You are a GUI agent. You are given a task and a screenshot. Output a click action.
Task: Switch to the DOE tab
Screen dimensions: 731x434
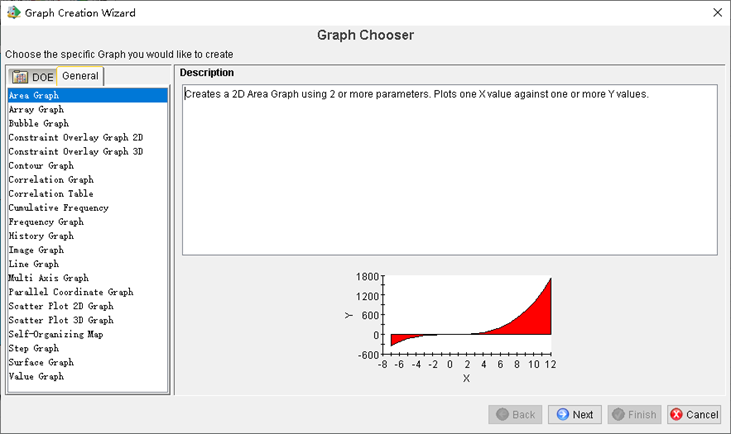pyautogui.click(x=32, y=77)
